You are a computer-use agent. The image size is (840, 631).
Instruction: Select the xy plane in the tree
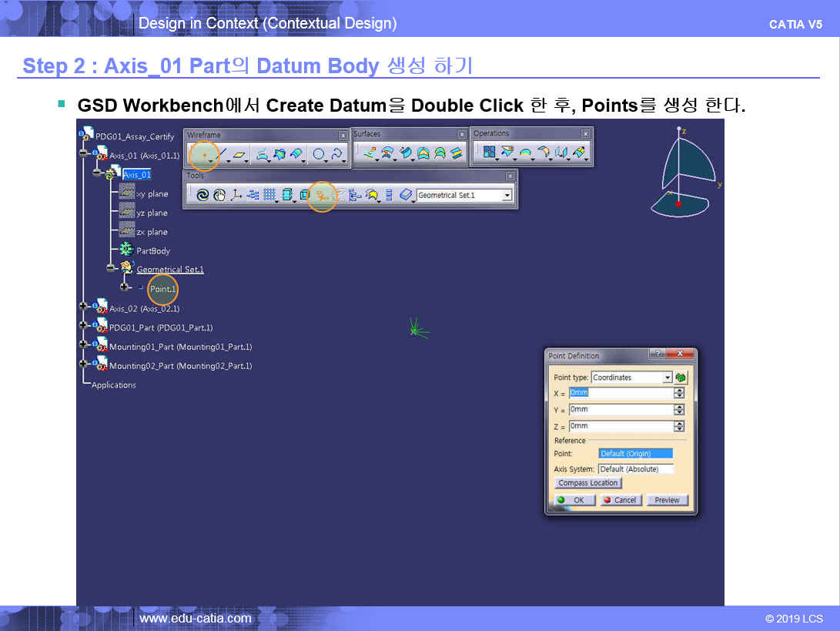click(152, 193)
